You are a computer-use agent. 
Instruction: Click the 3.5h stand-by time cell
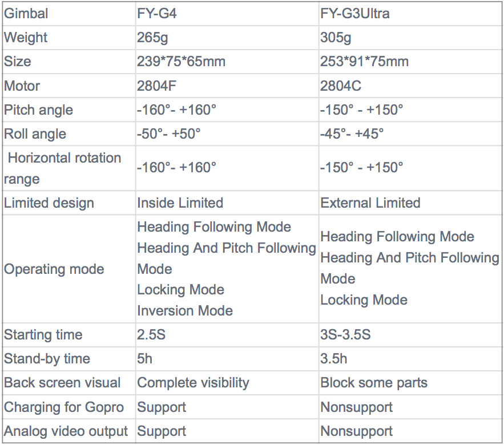pyautogui.click(x=334, y=359)
